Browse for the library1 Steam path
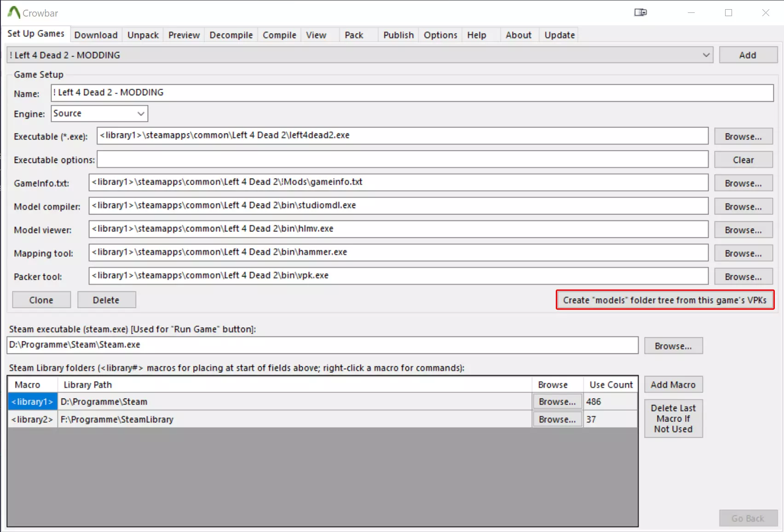 click(x=557, y=402)
